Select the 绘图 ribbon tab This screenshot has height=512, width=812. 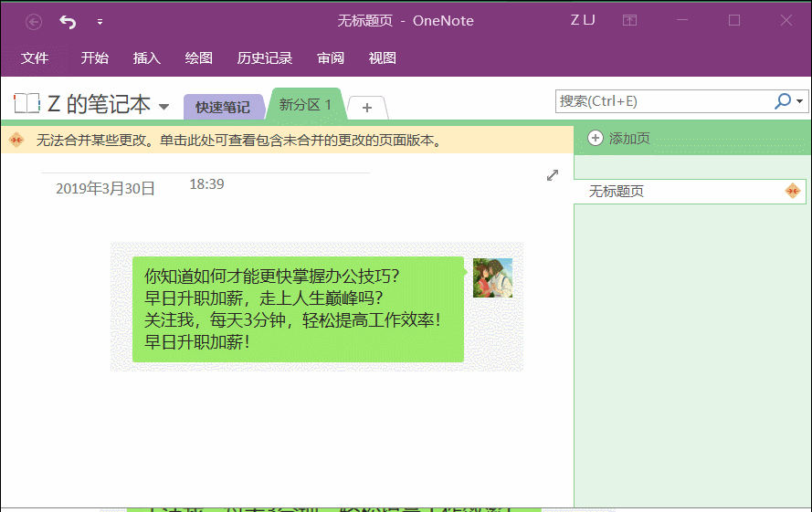coord(199,58)
